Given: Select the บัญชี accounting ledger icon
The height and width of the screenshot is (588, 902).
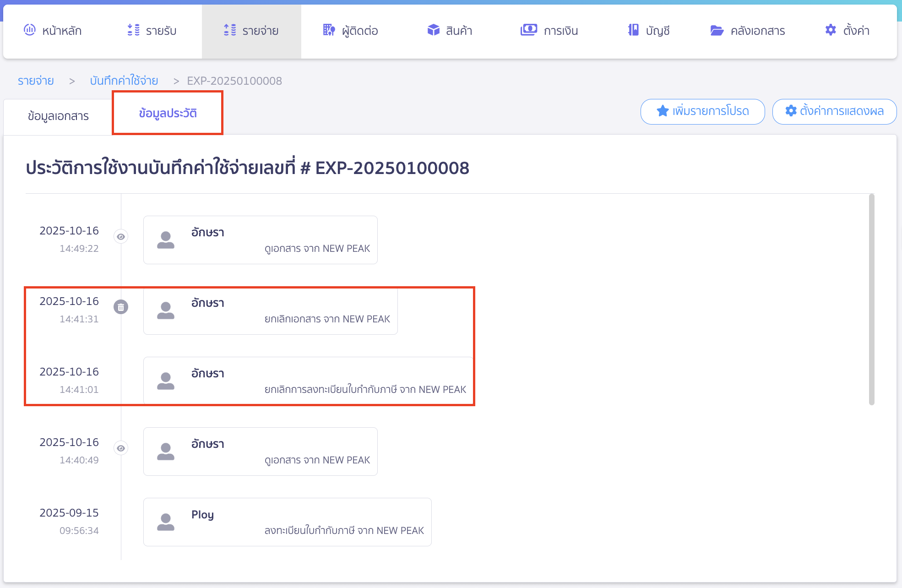Looking at the screenshot, I should click(633, 30).
